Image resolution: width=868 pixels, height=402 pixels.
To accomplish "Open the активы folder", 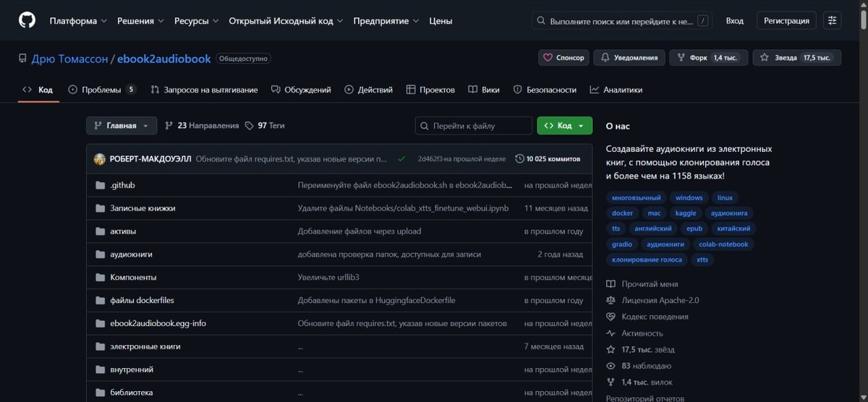I will 123,231.
